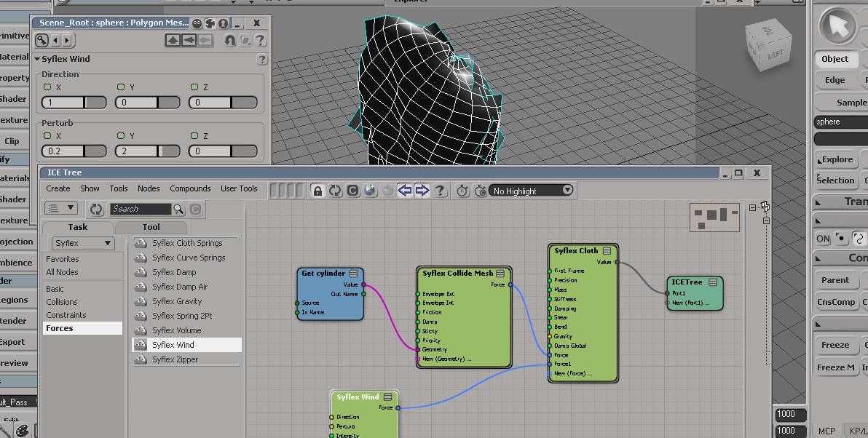Open ICE Tree help question mark

(440, 191)
